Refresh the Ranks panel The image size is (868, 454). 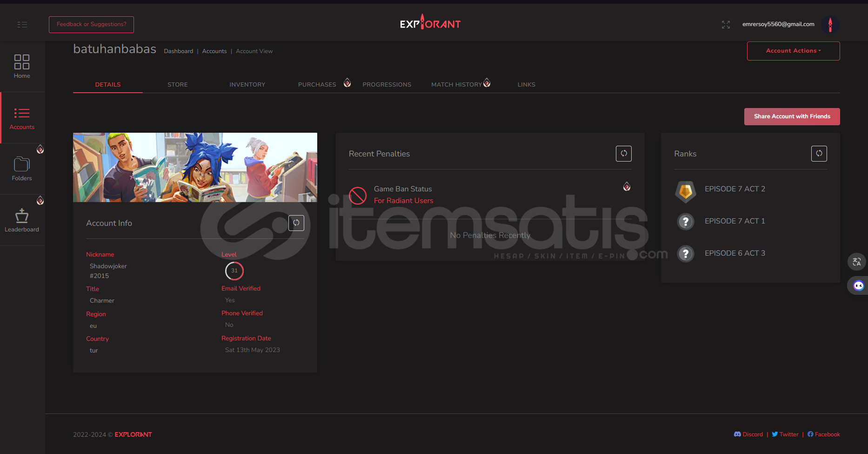(819, 154)
